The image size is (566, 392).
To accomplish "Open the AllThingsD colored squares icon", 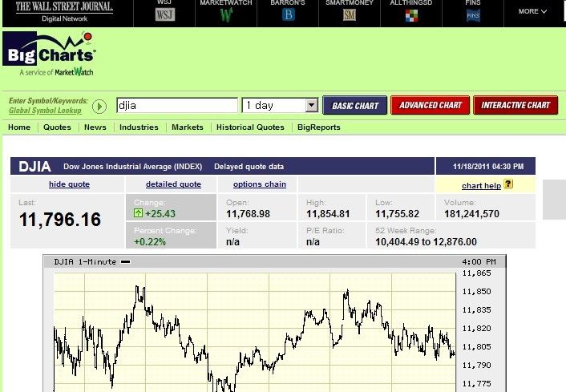I will coord(411,15).
